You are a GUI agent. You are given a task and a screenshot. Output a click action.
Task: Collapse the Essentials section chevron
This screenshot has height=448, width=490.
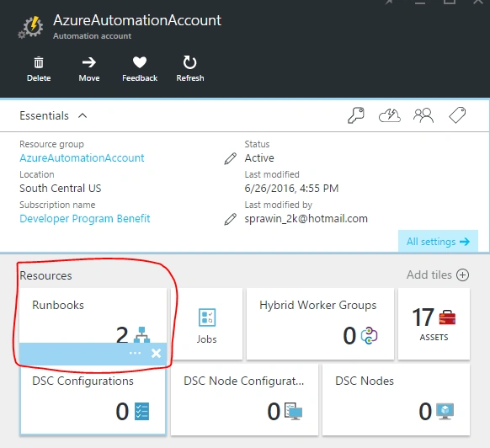click(83, 115)
